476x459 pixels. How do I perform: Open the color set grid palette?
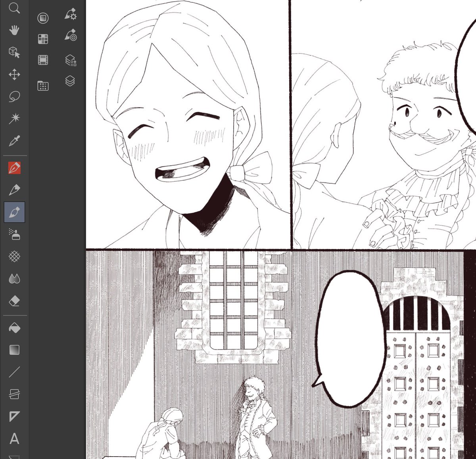[43, 39]
